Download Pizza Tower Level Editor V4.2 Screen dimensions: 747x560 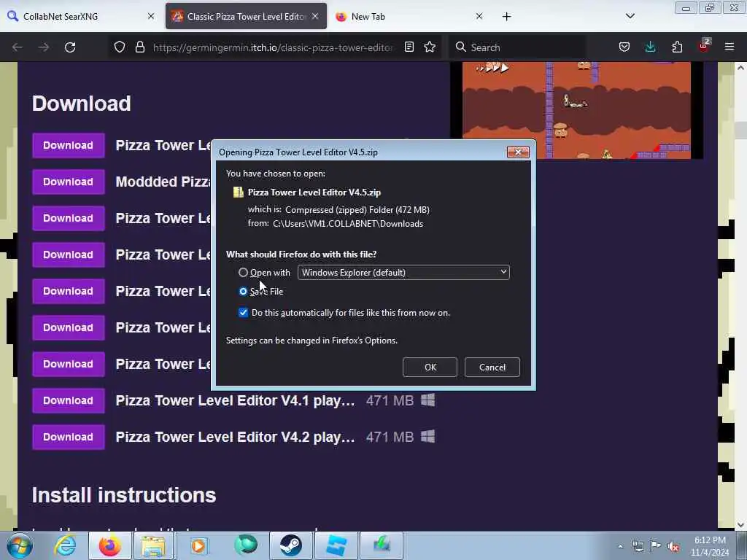pyautogui.click(x=68, y=437)
